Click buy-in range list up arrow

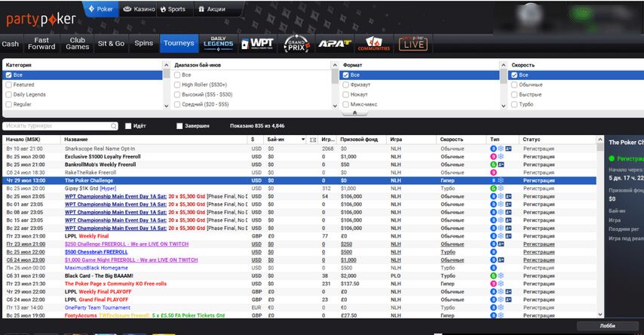[x=335, y=65]
